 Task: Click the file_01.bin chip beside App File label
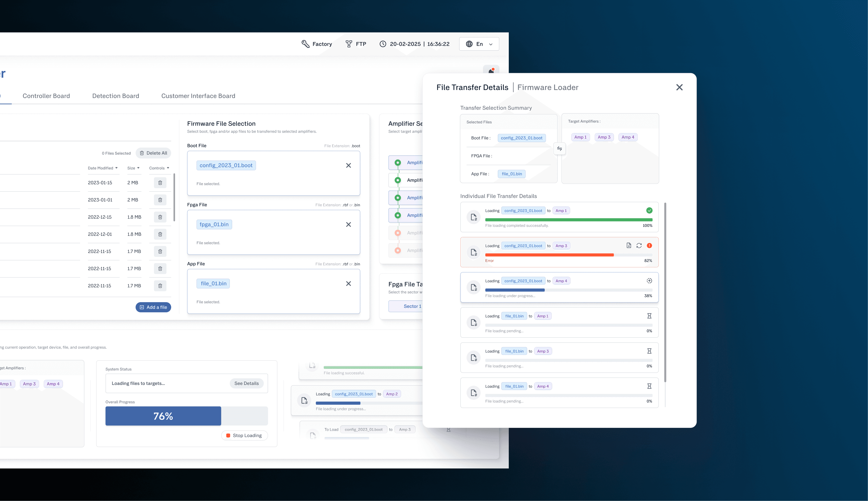tap(512, 174)
